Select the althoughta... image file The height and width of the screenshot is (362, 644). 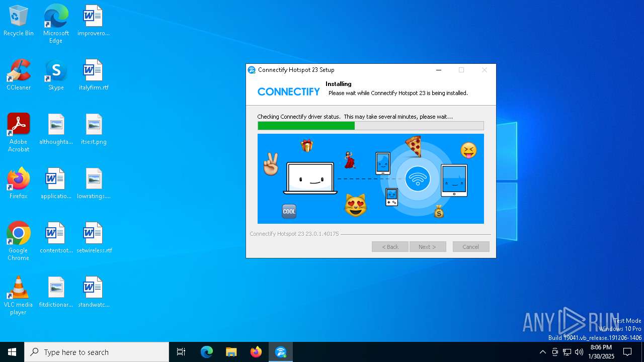(56, 130)
